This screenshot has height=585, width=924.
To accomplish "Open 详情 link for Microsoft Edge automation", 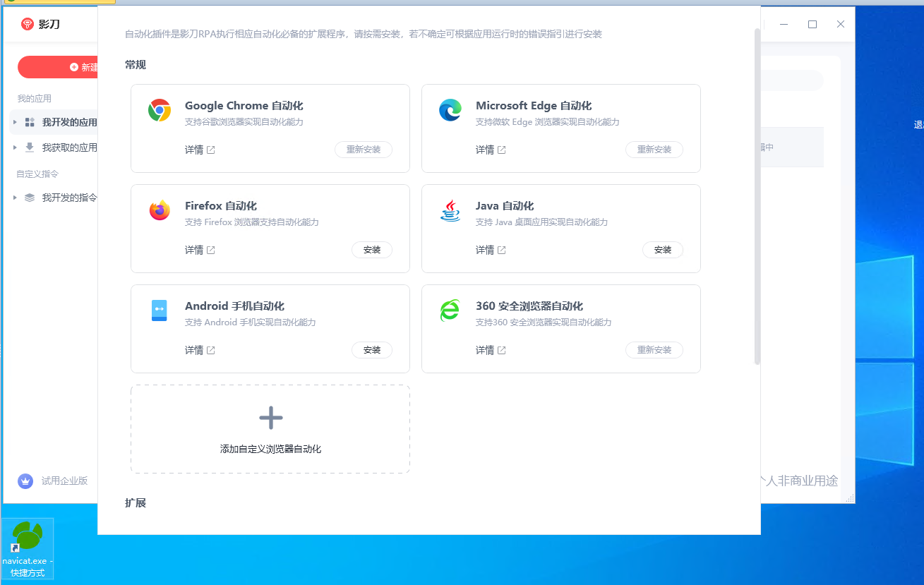I will point(491,150).
